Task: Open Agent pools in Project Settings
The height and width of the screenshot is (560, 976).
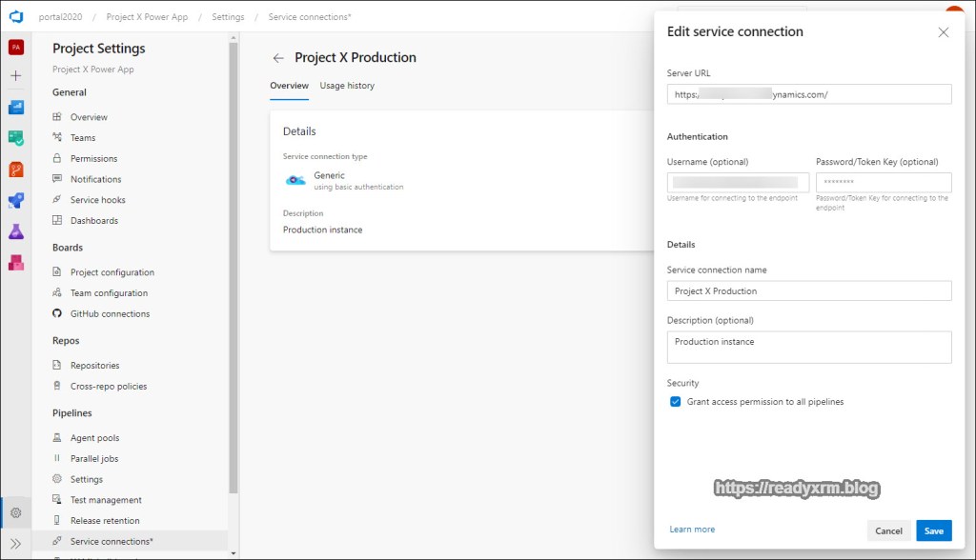Action: pyautogui.click(x=94, y=438)
